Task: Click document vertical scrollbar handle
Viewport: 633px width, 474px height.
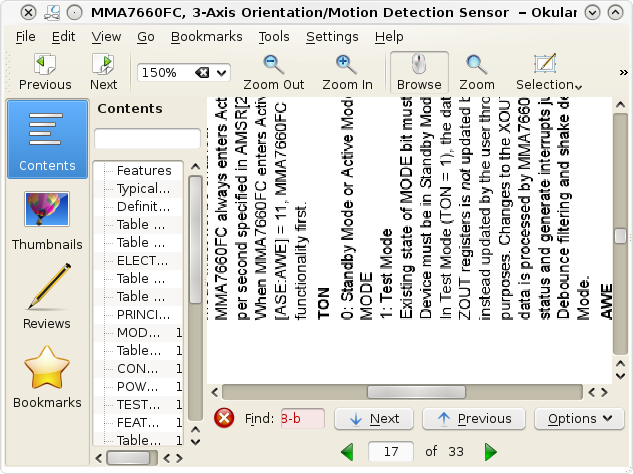Action: point(620,236)
